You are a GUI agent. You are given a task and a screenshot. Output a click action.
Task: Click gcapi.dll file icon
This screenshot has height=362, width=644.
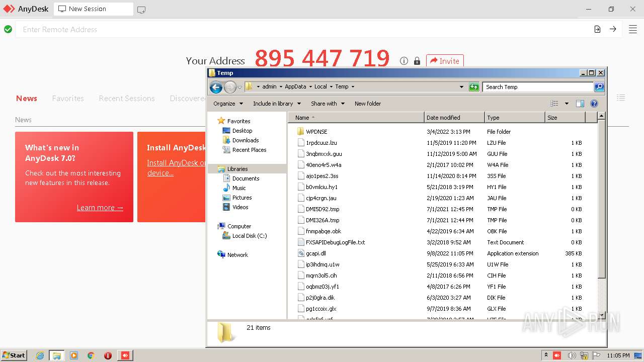[301, 253]
